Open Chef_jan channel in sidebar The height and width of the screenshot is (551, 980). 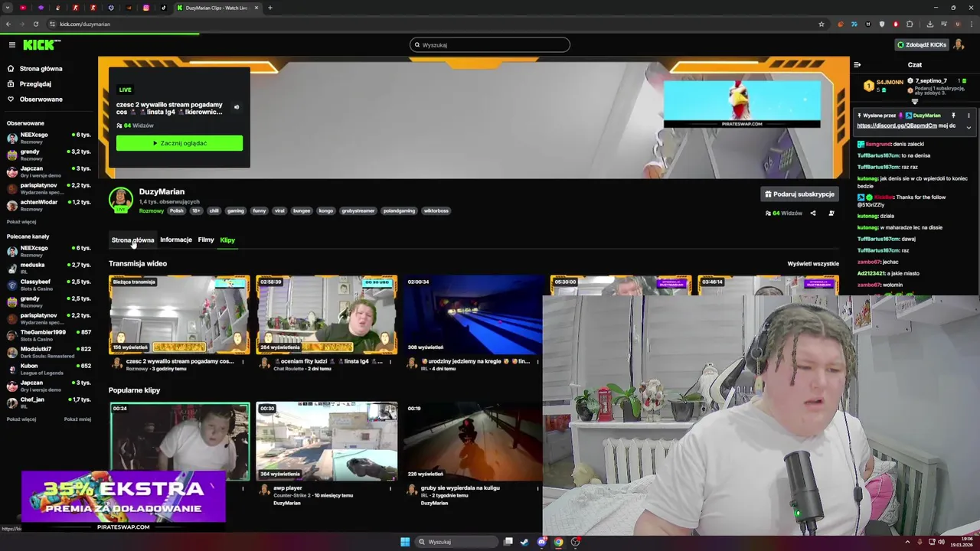[x=49, y=403]
